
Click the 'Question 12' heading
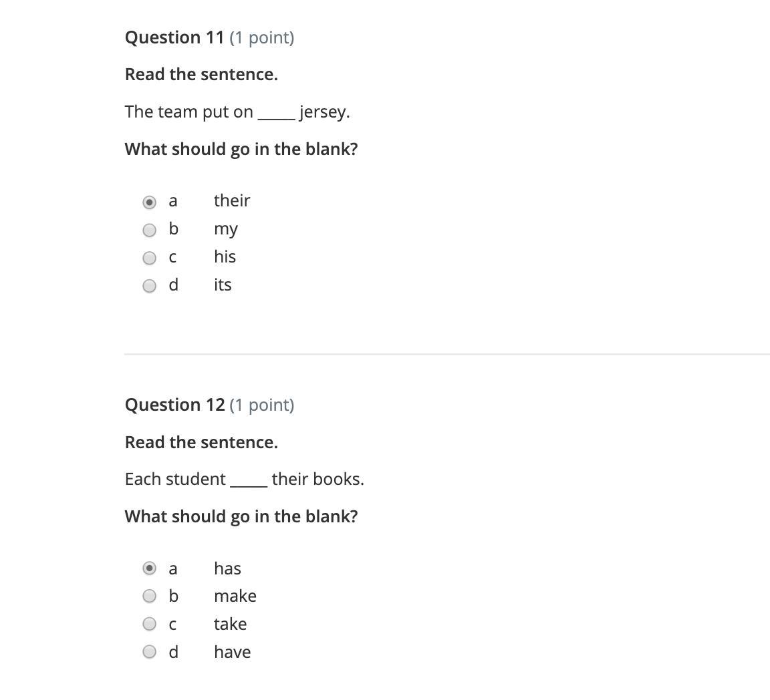174,405
